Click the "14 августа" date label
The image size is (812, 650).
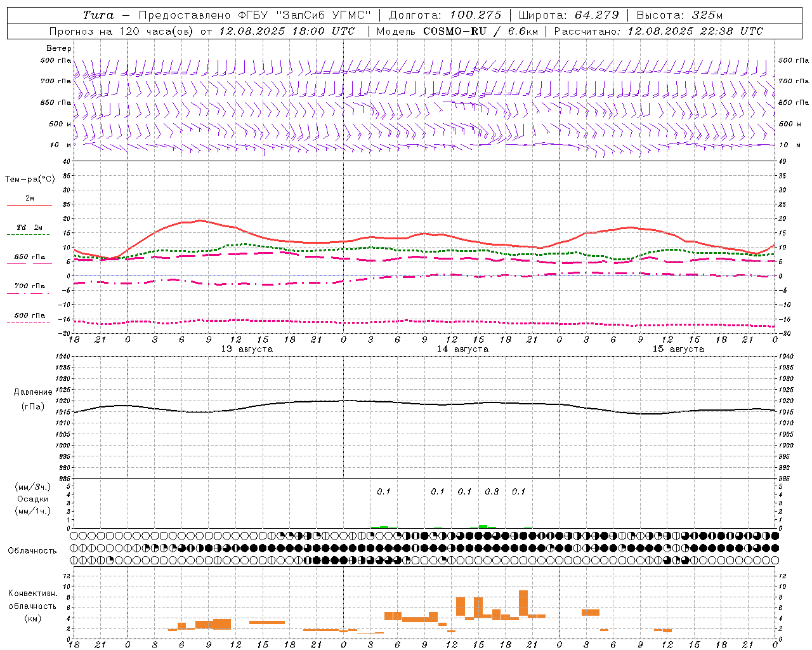(x=462, y=349)
